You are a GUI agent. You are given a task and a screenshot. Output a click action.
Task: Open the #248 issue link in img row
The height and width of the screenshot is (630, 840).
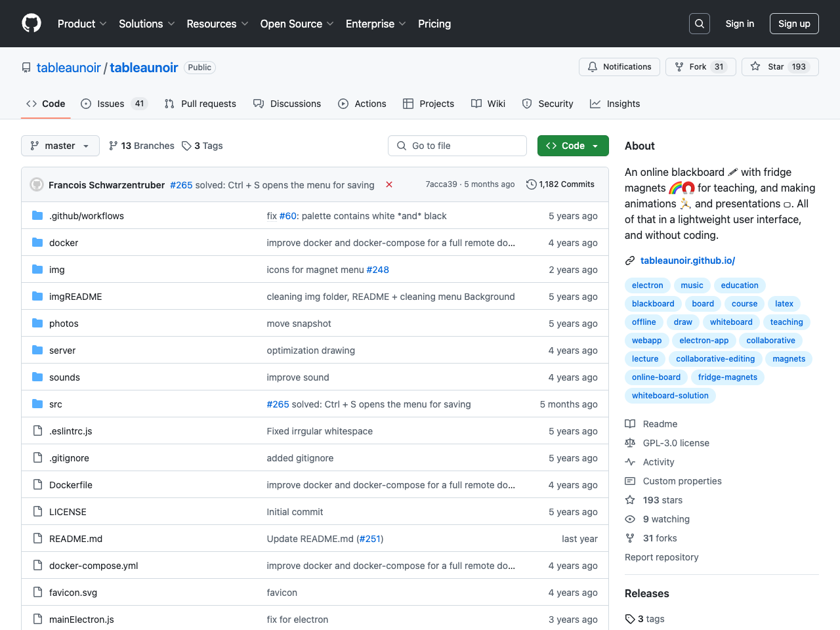(x=377, y=270)
